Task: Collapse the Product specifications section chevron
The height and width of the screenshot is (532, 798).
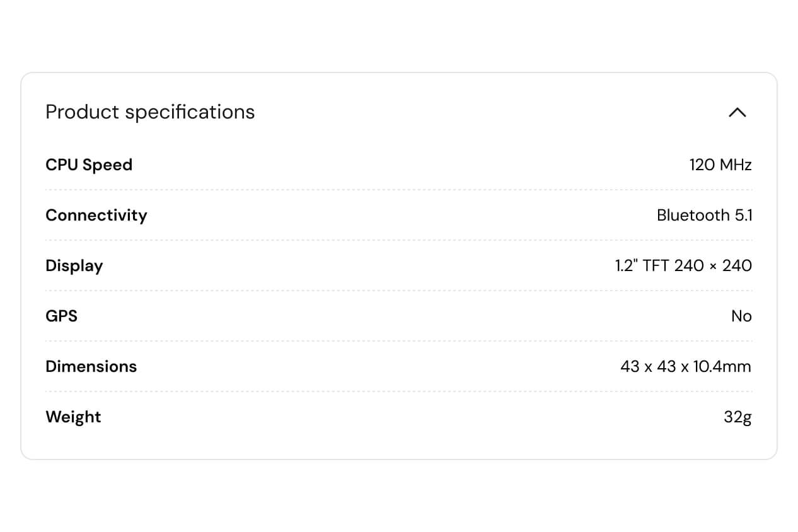Action: coord(737,112)
